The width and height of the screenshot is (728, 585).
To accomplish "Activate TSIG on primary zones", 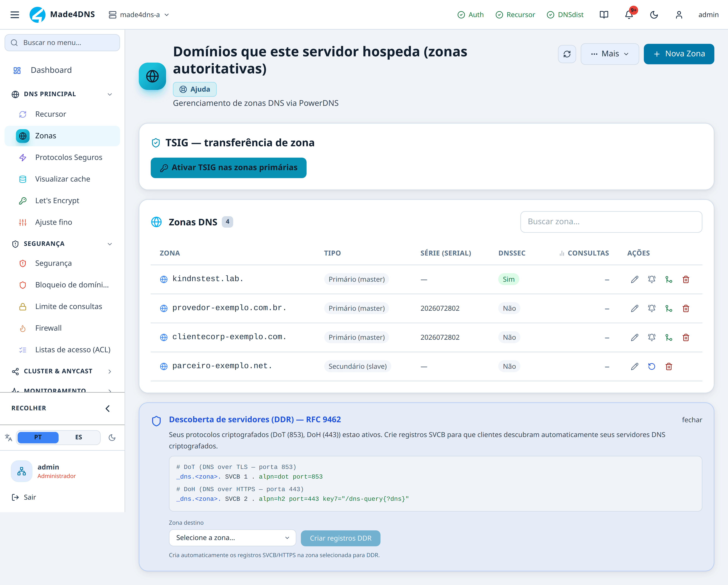I will (x=228, y=167).
